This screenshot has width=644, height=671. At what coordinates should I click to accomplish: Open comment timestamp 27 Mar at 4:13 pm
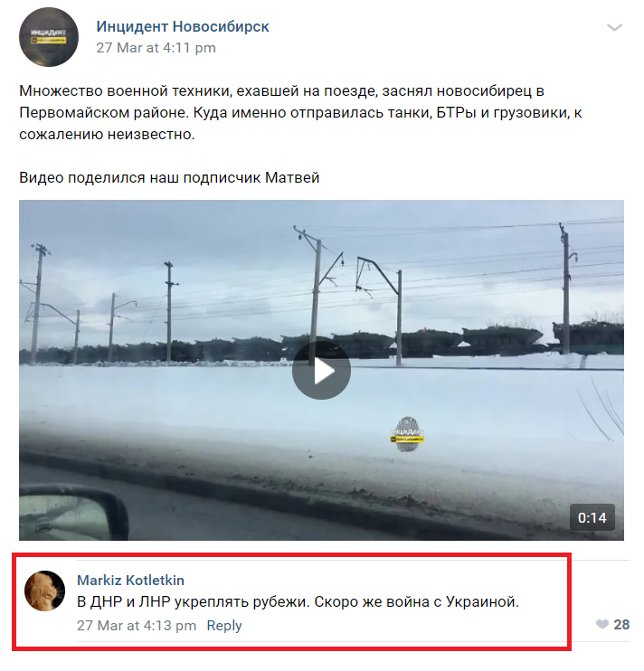click(137, 625)
